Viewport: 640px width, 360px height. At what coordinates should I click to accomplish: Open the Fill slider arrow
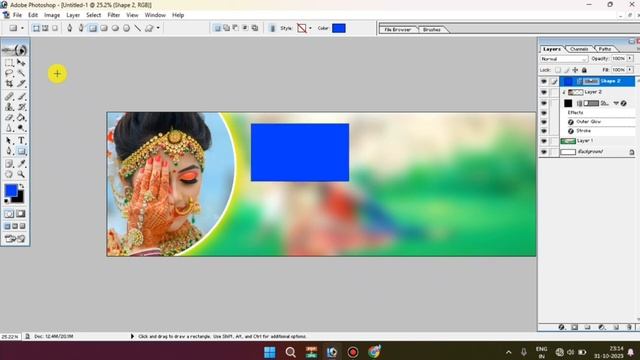coord(630,70)
